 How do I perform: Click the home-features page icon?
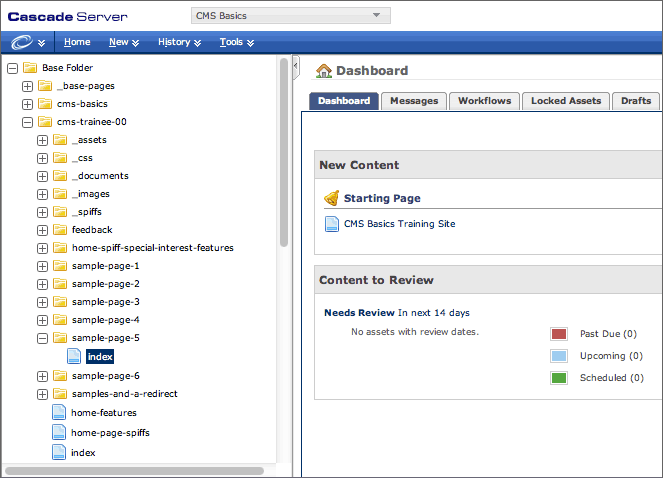59,412
